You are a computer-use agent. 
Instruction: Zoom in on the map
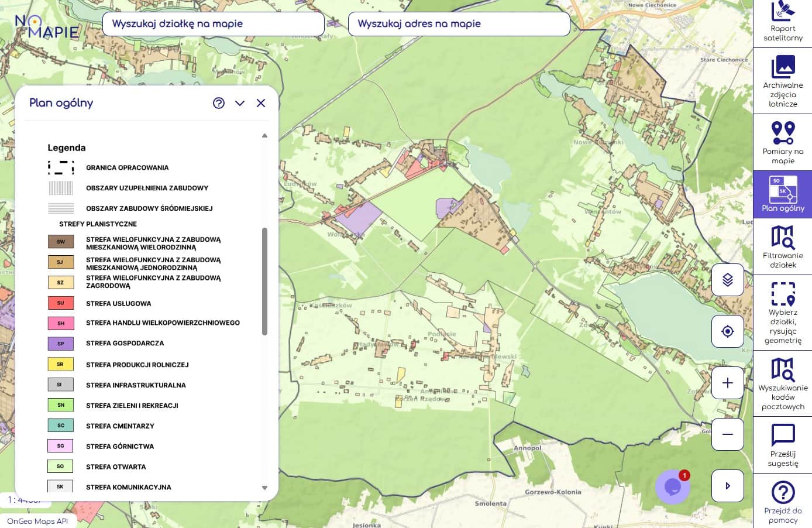point(727,383)
